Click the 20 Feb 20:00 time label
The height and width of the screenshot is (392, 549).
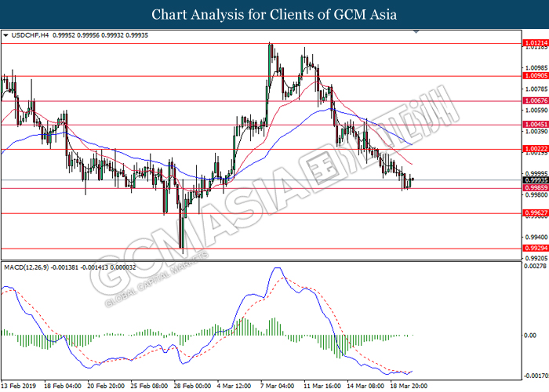(106, 386)
